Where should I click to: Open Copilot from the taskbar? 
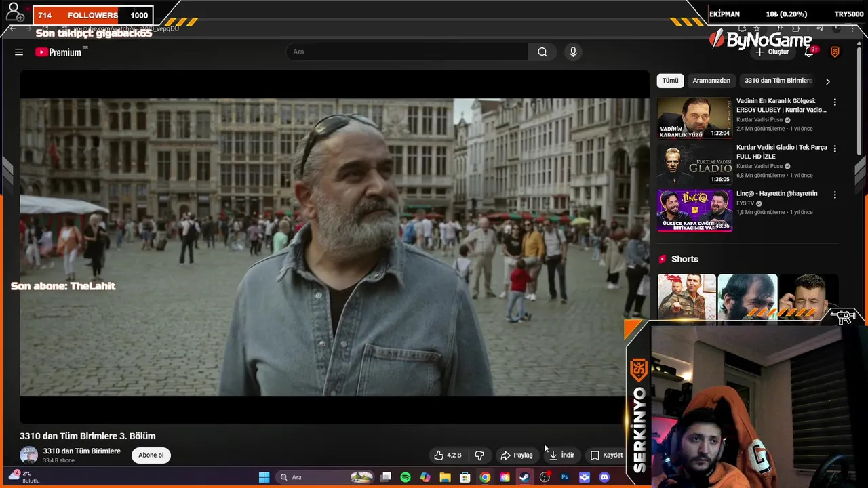(425, 477)
